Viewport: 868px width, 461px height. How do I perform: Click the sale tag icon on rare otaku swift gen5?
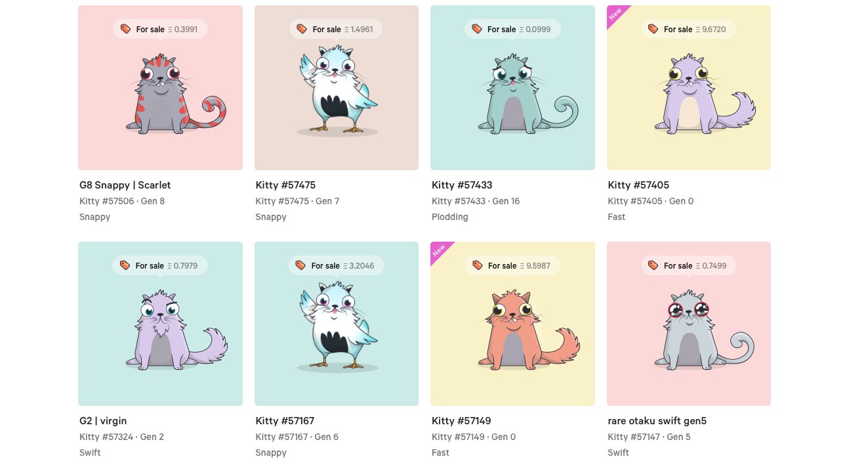tap(653, 265)
